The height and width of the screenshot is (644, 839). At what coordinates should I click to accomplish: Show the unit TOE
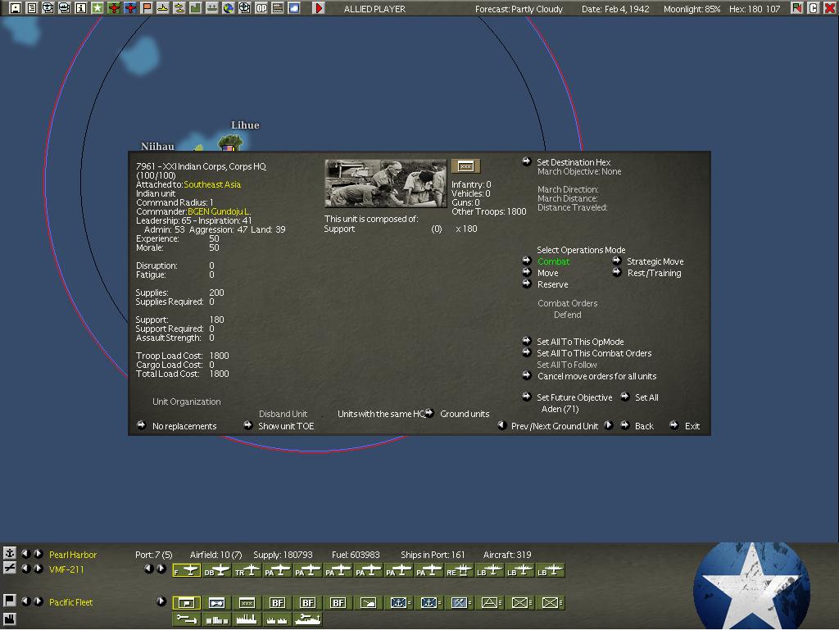[x=286, y=426]
